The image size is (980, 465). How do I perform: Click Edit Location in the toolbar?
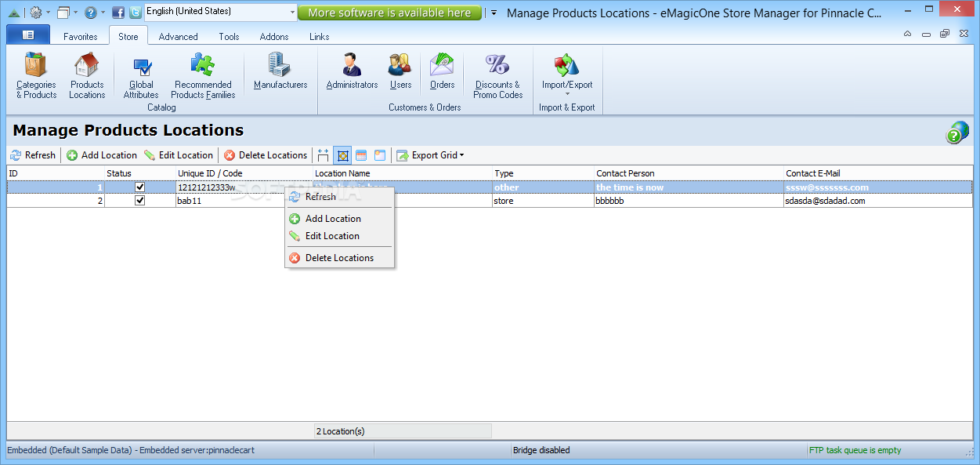[179, 155]
